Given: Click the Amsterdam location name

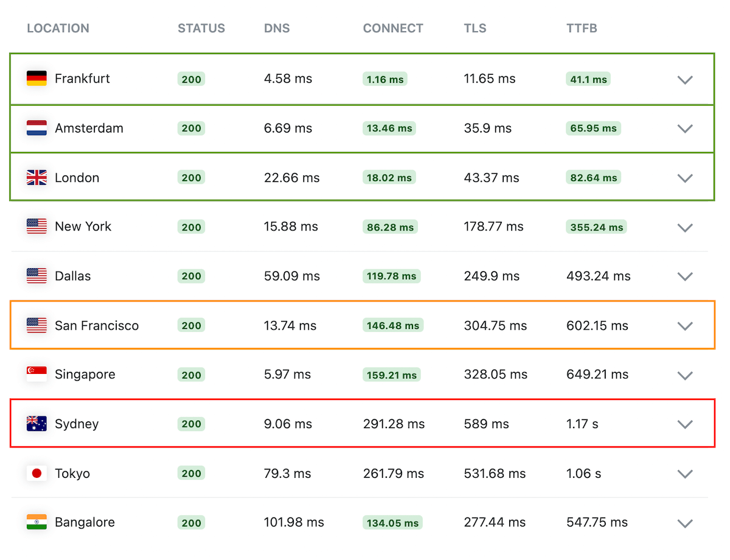Looking at the screenshot, I should (89, 128).
